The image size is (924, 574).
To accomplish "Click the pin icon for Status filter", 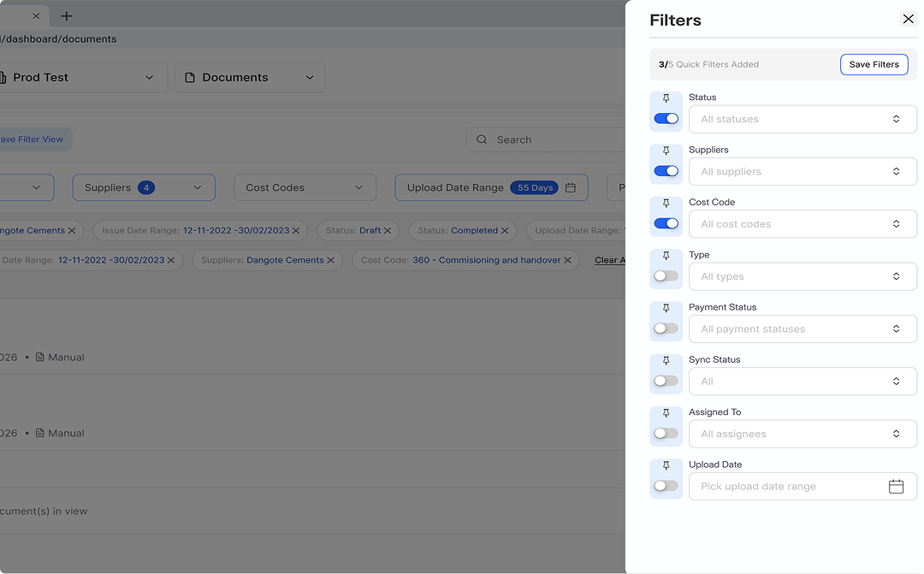I will pyautogui.click(x=666, y=98).
